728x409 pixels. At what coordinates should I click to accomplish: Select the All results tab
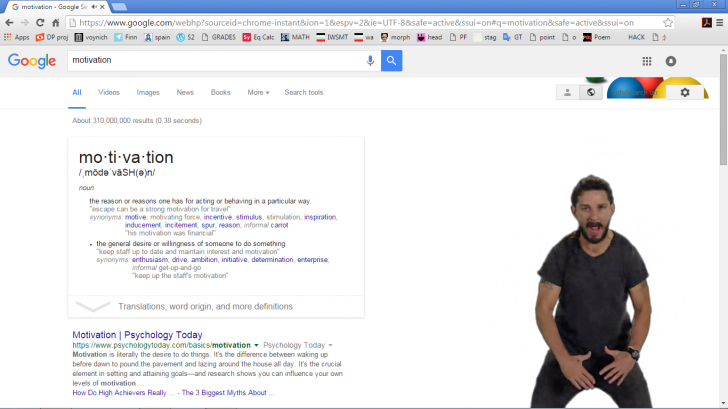[x=77, y=92]
